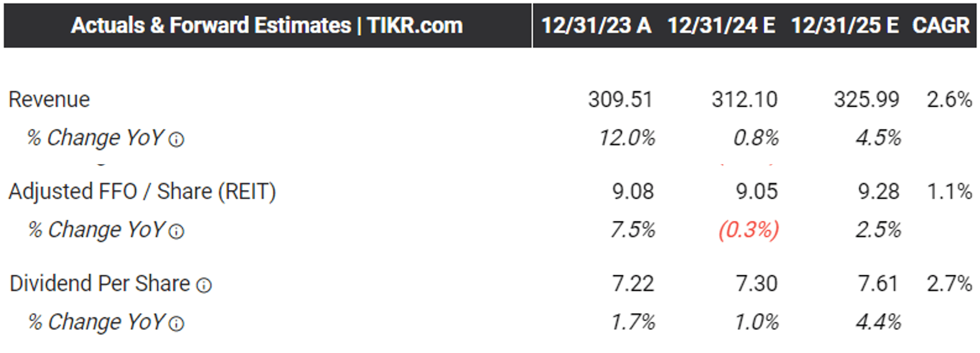Select the Revenue row label
The height and width of the screenshot is (353, 980).
click(x=49, y=99)
